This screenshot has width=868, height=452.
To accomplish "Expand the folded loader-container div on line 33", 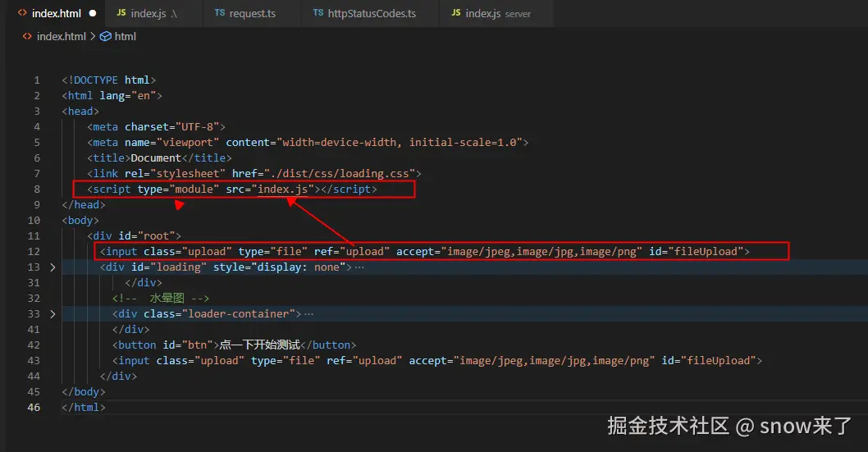I will coord(53,313).
